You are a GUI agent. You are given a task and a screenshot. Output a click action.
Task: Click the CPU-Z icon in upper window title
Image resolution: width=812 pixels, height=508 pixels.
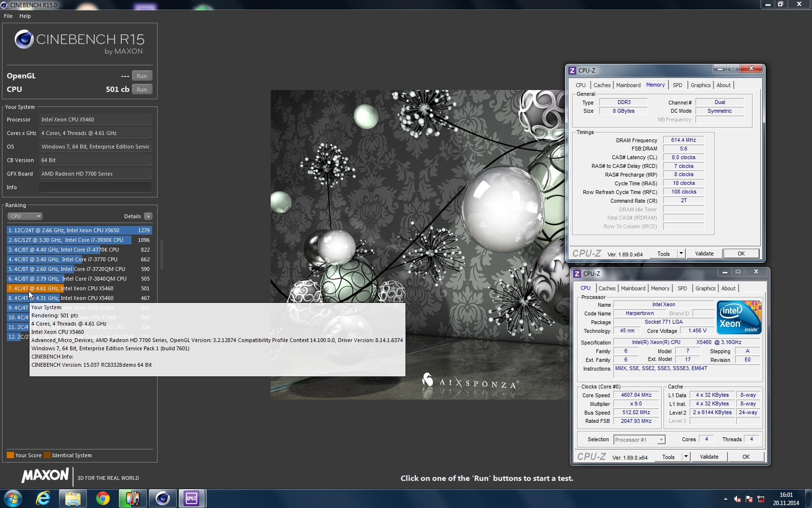[x=572, y=71]
